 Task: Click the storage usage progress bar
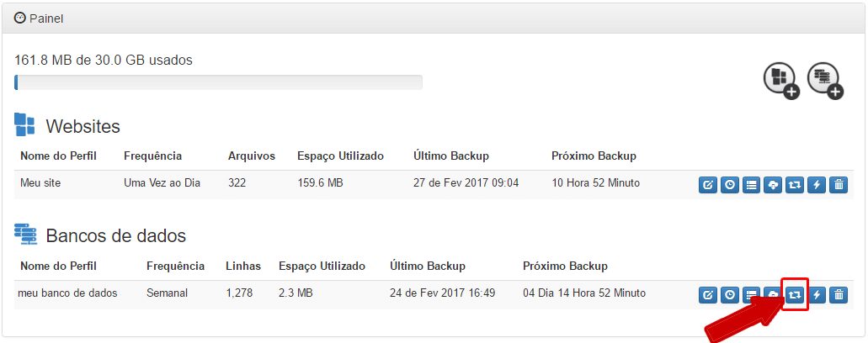[218, 82]
